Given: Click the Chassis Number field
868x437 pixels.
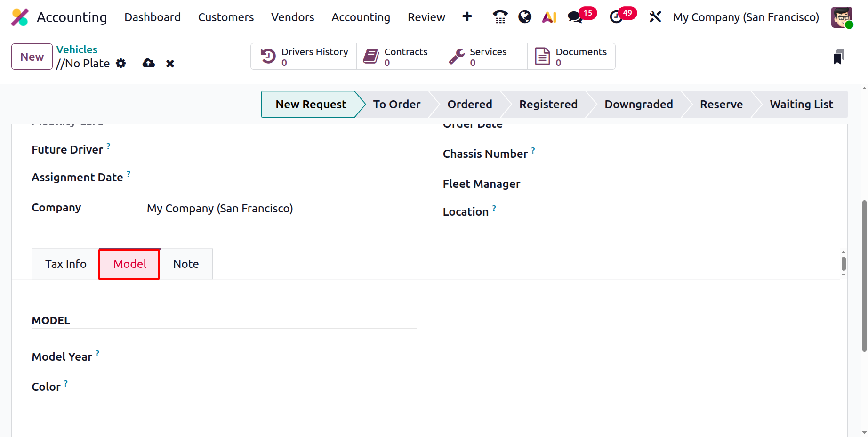Looking at the screenshot, I should tap(692, 154).
